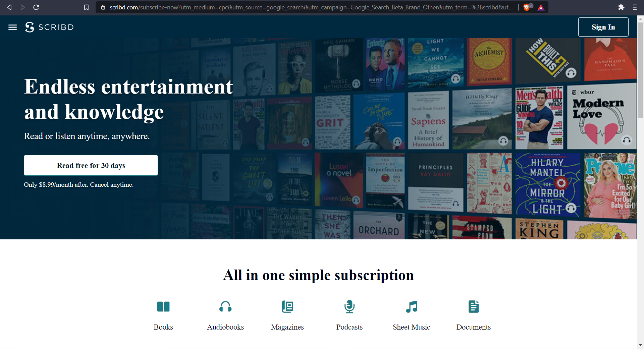
Task: Bookmark this page via bookmark icon
Action: [x=86, y=7]
